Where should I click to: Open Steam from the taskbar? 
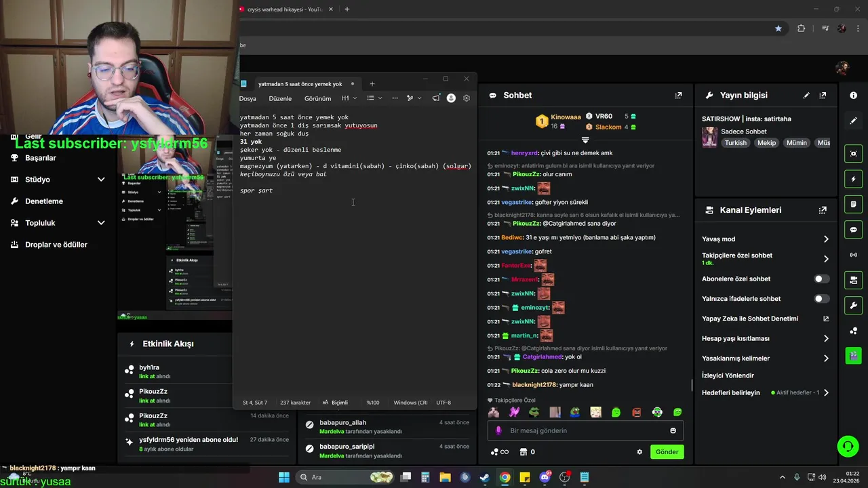(485, 477)
